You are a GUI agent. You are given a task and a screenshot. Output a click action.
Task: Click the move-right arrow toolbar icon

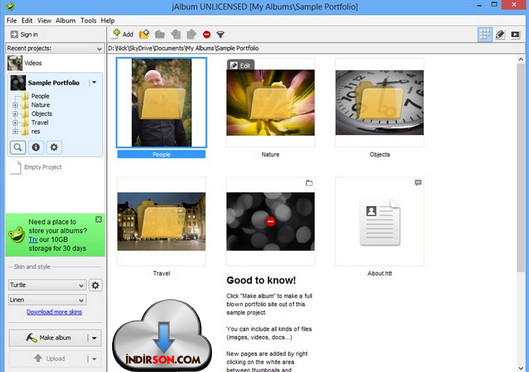click(x=191, y=34)
